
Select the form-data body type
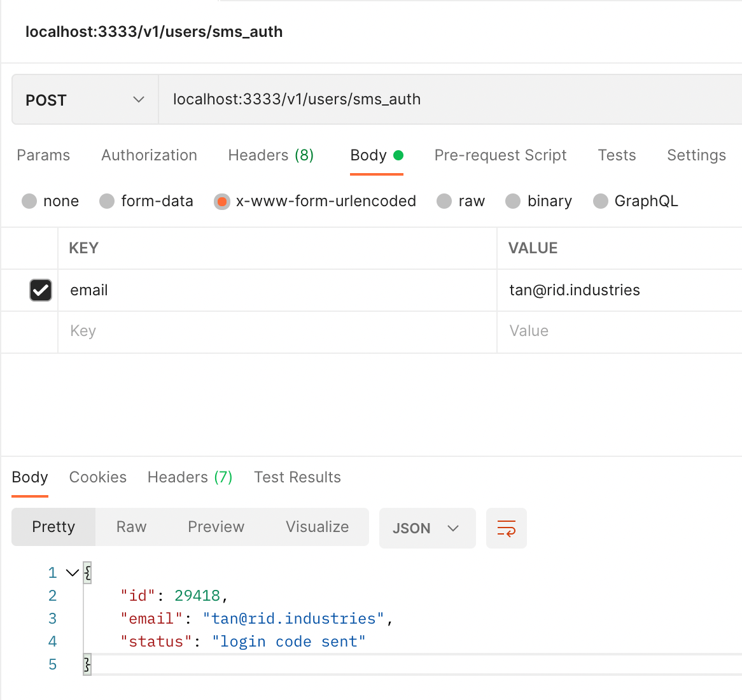pyautogui.click(x=107, y=201)
